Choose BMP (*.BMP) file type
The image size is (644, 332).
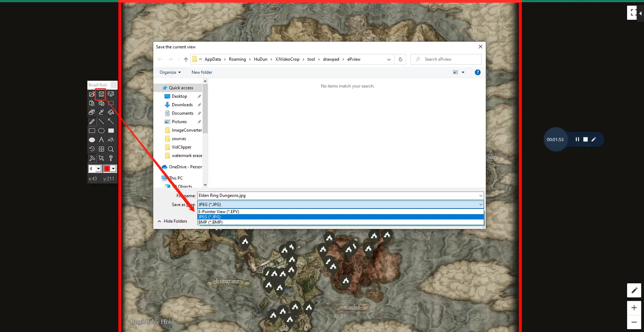340,222
